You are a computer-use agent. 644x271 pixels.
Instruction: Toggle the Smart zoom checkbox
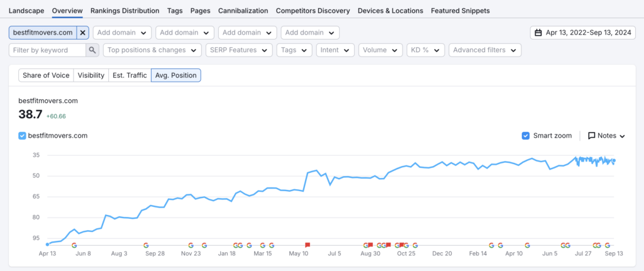click(526, 136)
